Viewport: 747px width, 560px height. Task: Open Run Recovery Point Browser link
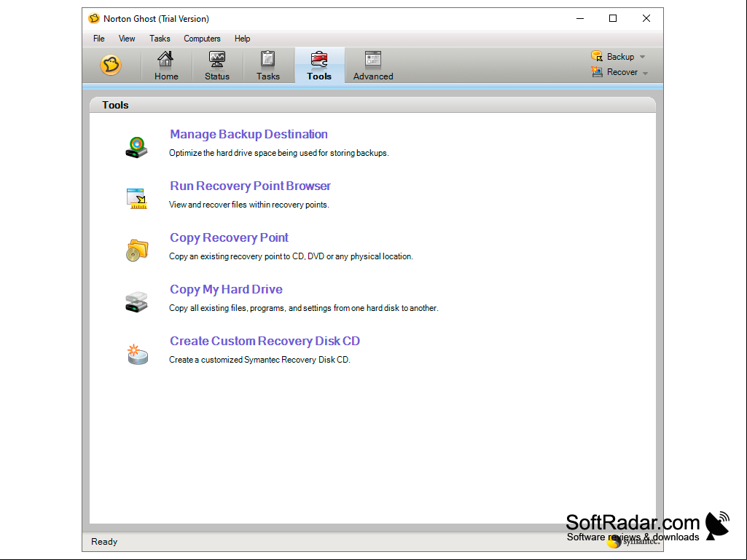pyautogui.click(x=250, y=186)
